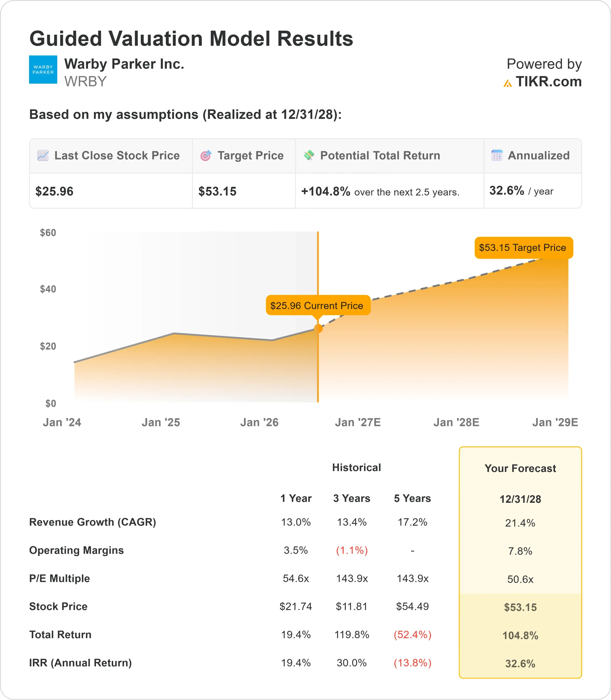The height and width of the screenshot is (700, 611).
Task: Click the $60 y-axis label
Action: click(x=48, y=233)
